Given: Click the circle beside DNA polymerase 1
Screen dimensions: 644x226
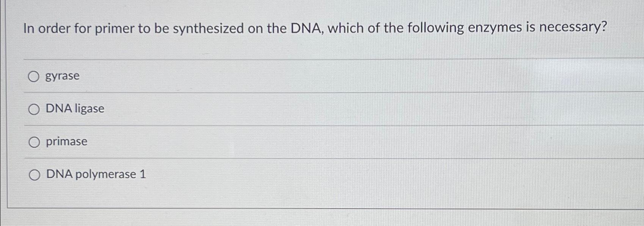Looking at the screenshot, I should pyautogui.click(x=35, y=175).
